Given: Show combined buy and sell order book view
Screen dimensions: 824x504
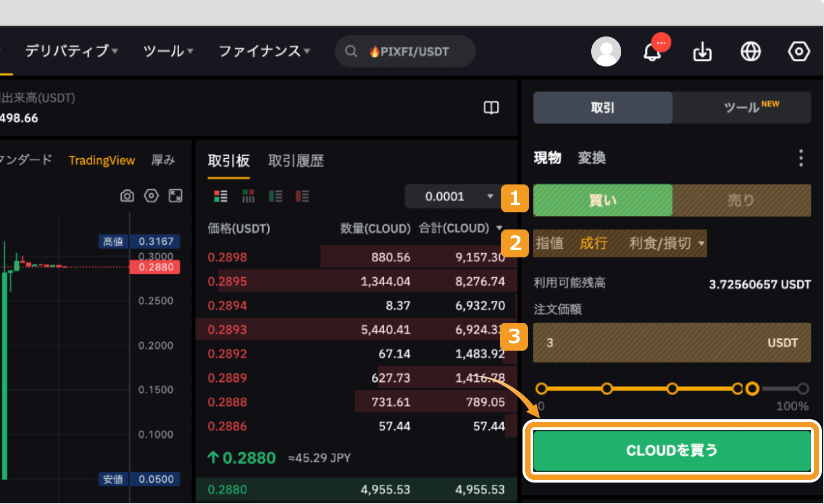Looking at the screenshot, I should pyautogui.click(x=220, y=196).
